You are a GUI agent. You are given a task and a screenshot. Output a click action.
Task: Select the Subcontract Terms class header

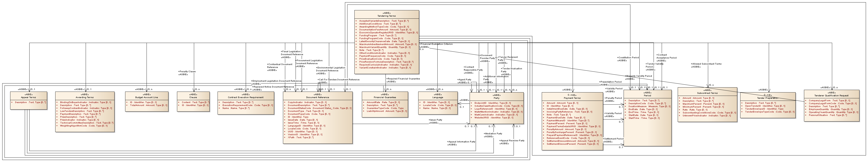click(707, 93)
